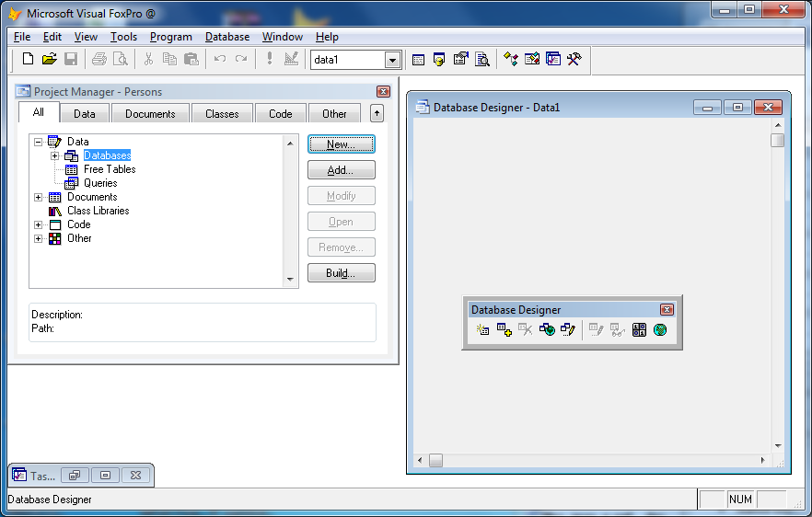Screen dimensions: 812x517
Task: Switch to the Data tab in Project Manager
Action: [85, 114]
